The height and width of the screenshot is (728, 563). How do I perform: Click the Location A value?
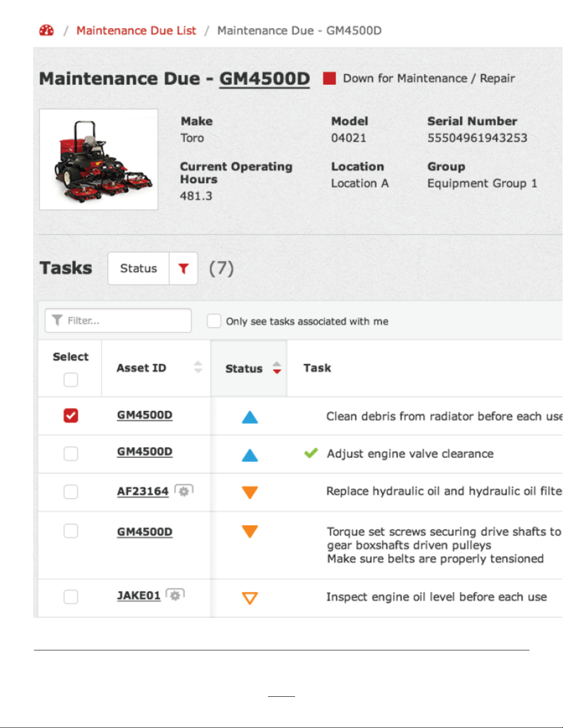[360, 183]
